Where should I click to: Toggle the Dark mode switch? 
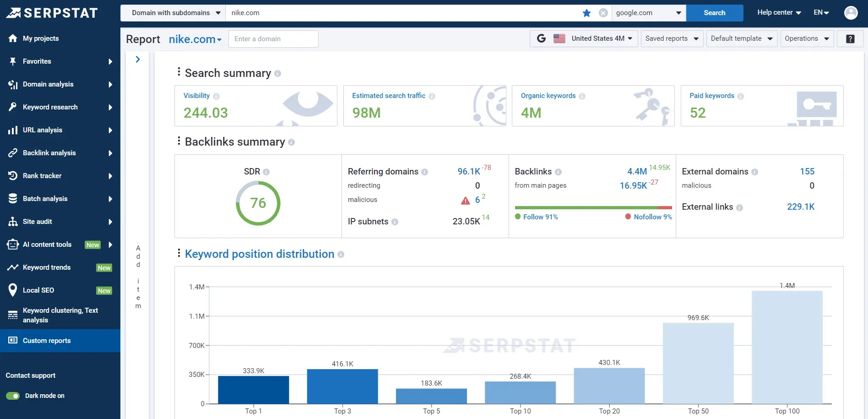pos(13,396)
